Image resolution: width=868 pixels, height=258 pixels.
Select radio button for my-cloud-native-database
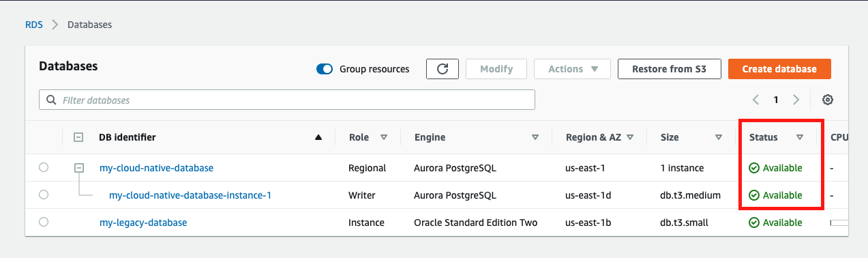44,167
